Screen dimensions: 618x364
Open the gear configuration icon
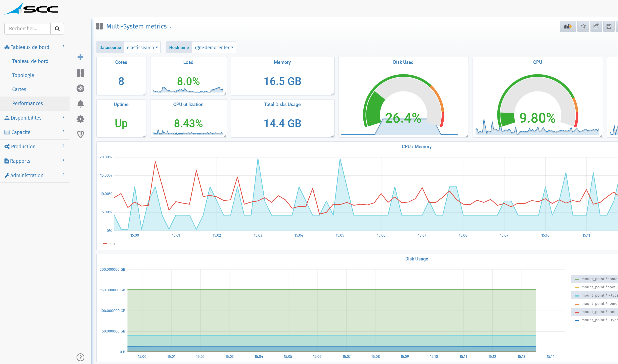(x=80, y=119)
